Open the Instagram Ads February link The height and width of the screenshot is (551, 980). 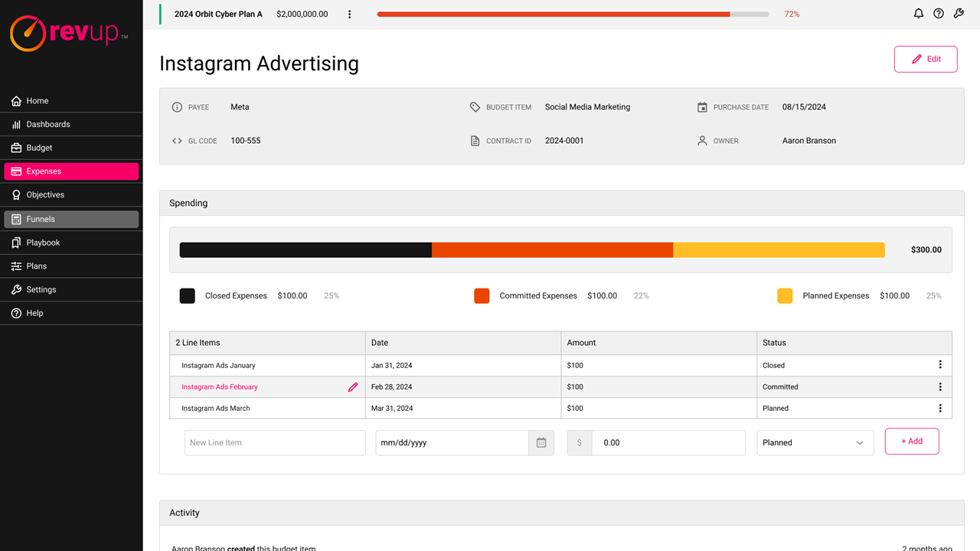click(x=220, y=387)
